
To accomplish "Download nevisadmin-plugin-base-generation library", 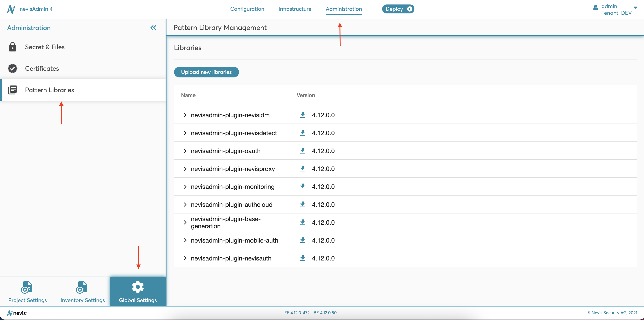I will (303, 222).
